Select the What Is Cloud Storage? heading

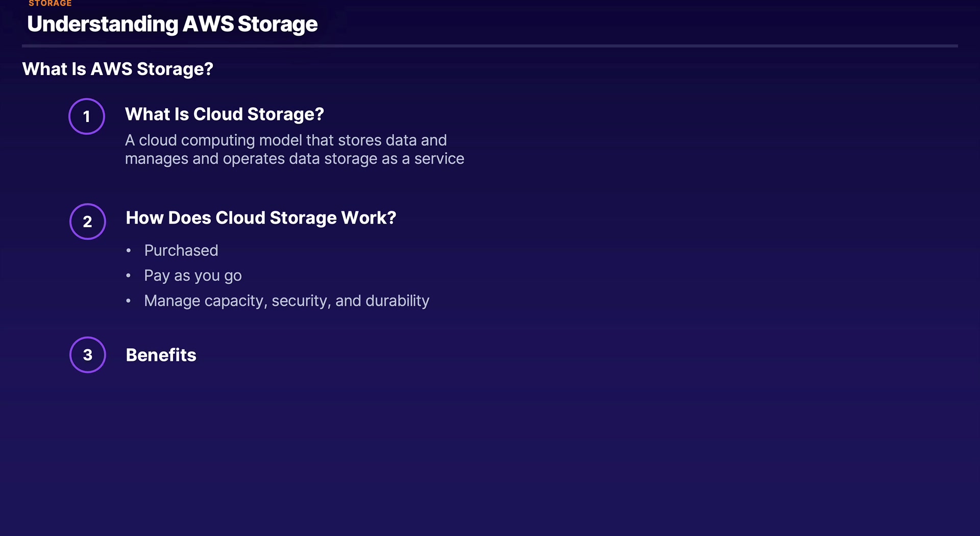click(x=225, y=114)
